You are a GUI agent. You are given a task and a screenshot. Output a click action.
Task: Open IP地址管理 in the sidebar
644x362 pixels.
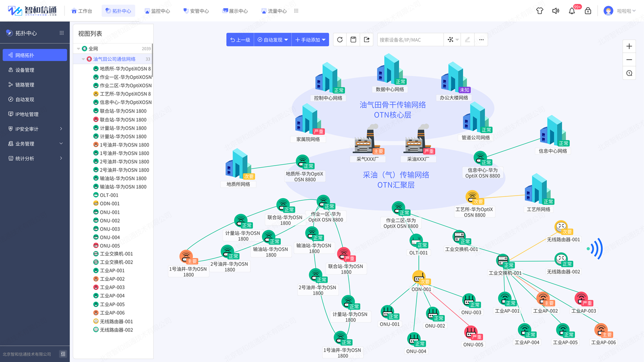[x=35, y=114]
